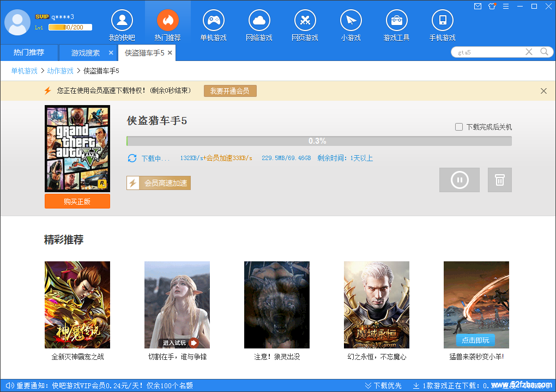Switch to the 游戏搜索 tab
This screenshot has height=392, width=556.
tap(86, 53)
